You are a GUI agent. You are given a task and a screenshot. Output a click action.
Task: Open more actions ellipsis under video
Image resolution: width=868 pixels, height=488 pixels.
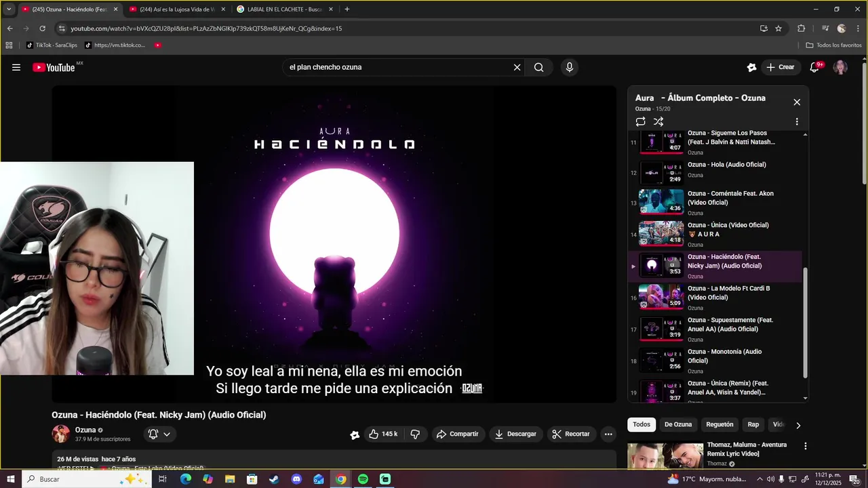[608, 434]
